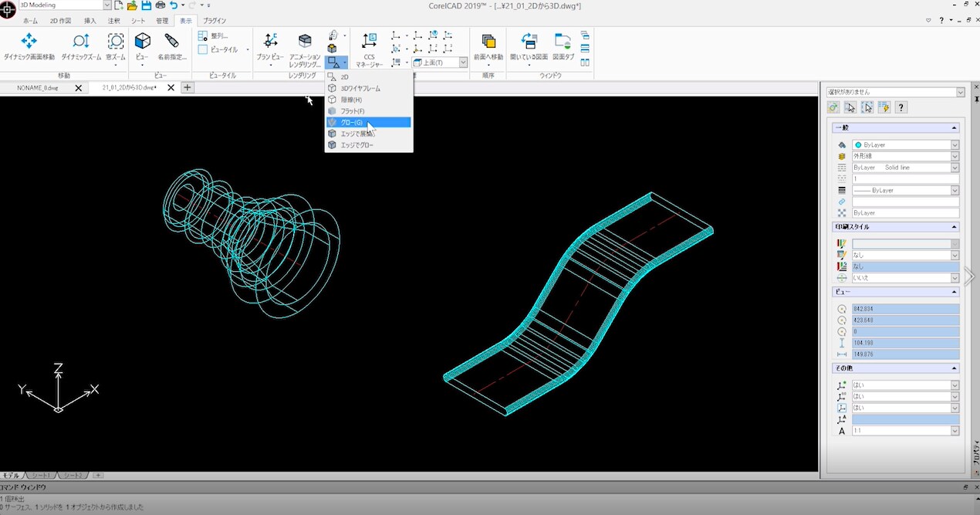Screen dimensions: 980x515
Task: Open the shading mode dropdown arrow in レンダリング group
Action: tap(345, 62)
